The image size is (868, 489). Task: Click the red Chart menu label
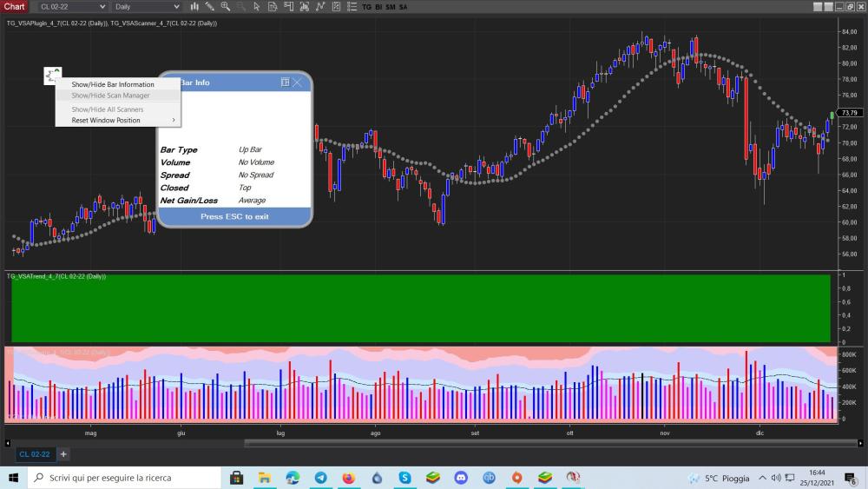coord(15,7)
